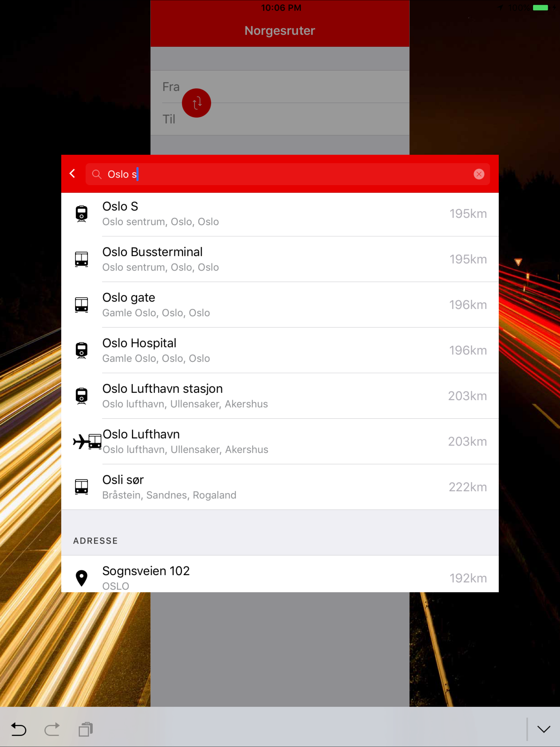This screenshot has width=560, height=747.
Task: Click the map pin icon for Sognsveien 102
Action: click(x=81, y=578)
